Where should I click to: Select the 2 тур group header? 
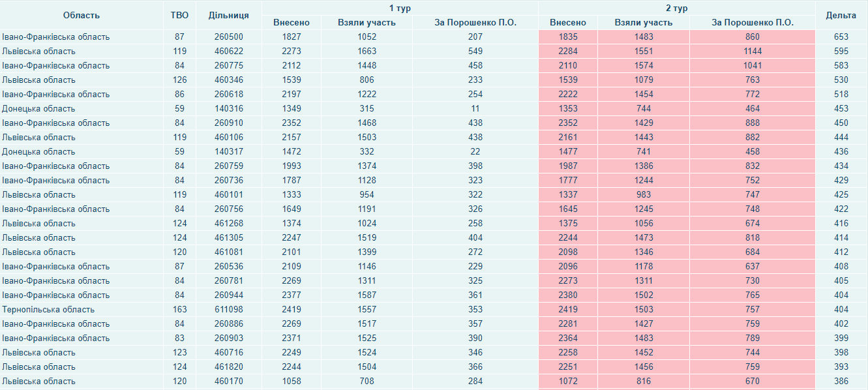677,8
